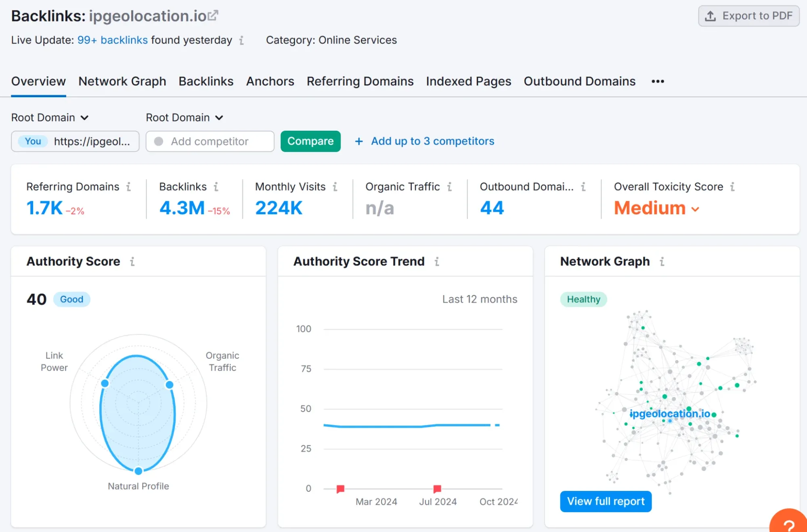Viewport: 807px width, 532px height.
Task: Click the Healthy network status badge
Action: click(583, 299)
